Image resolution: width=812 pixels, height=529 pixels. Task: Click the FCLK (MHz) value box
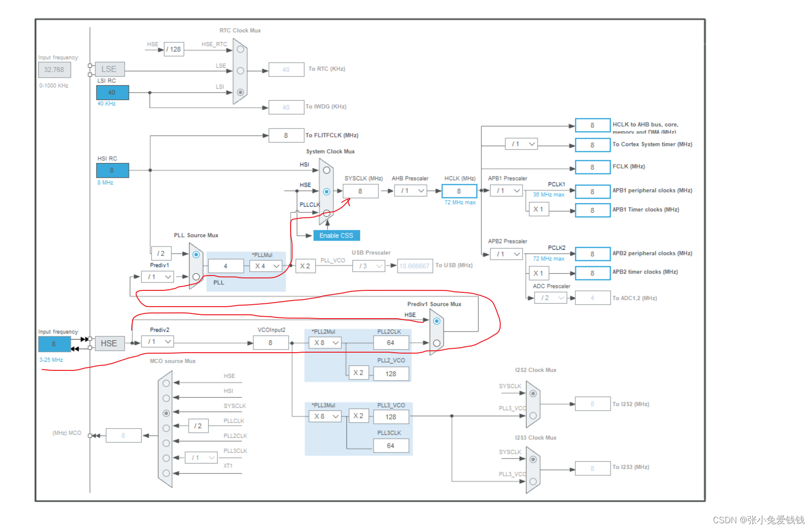pyautogui.click(x=593, y=167)
